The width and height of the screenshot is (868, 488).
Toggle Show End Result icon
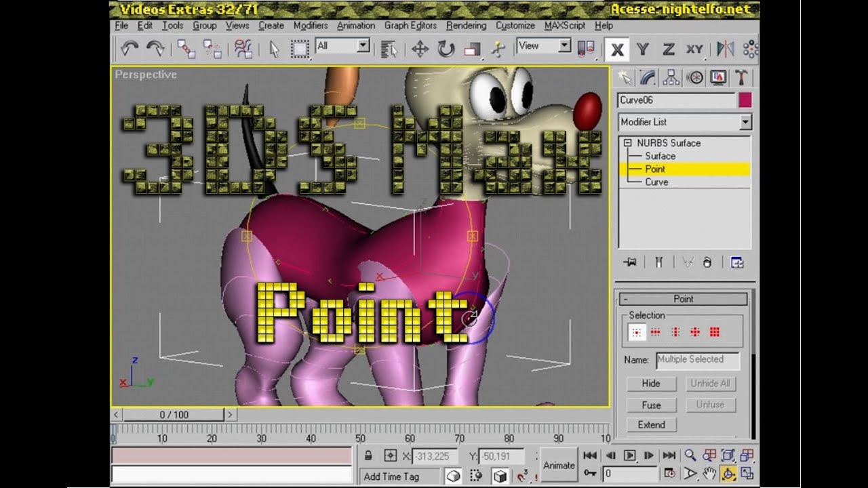pyautogui.click(x=658, y=262)
